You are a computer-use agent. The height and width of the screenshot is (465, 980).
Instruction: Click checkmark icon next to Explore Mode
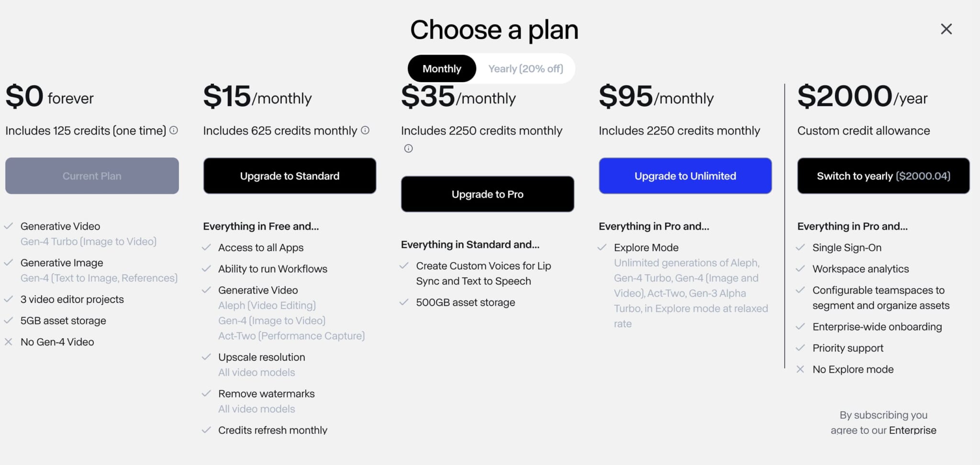(602, 247)
